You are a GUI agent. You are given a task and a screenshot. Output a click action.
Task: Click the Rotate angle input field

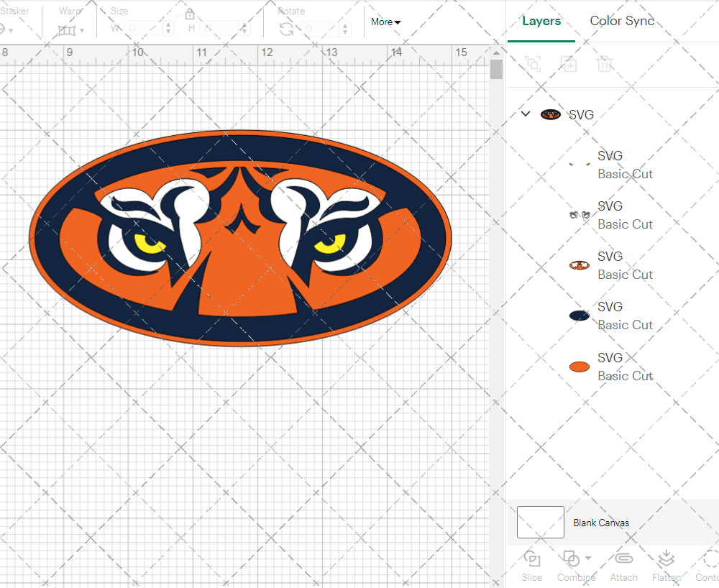click(321, 29)
